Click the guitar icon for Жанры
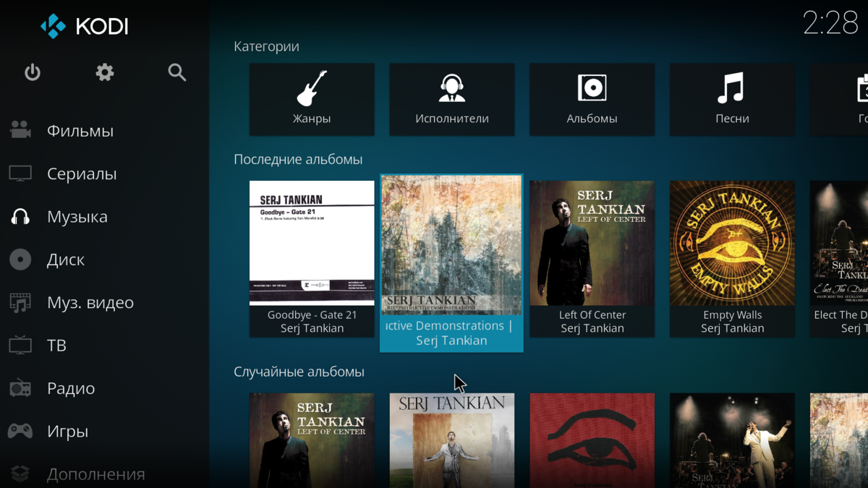This screenshot has height=488, width=868. tap(312, 88)
